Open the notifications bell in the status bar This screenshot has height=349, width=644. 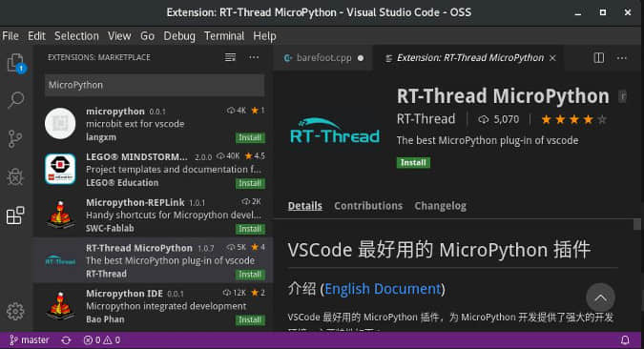625,340
